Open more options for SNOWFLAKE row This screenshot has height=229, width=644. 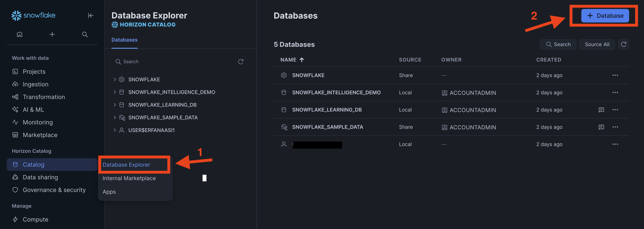point(615,75)
